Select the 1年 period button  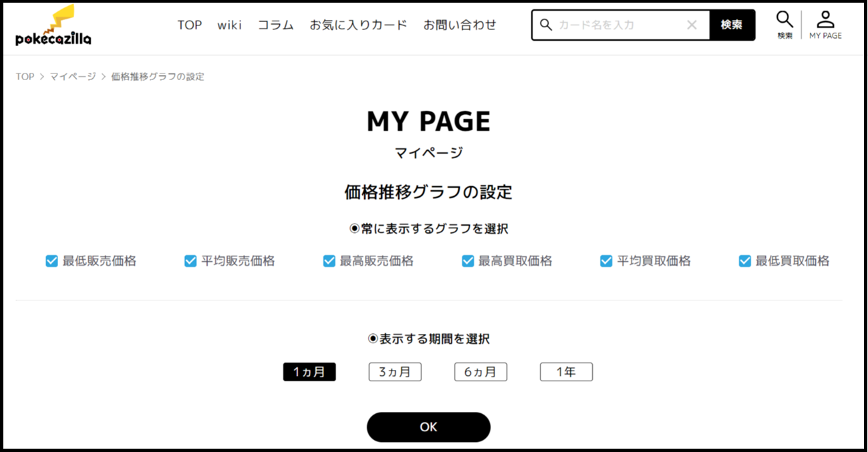[x=566, y=372]
